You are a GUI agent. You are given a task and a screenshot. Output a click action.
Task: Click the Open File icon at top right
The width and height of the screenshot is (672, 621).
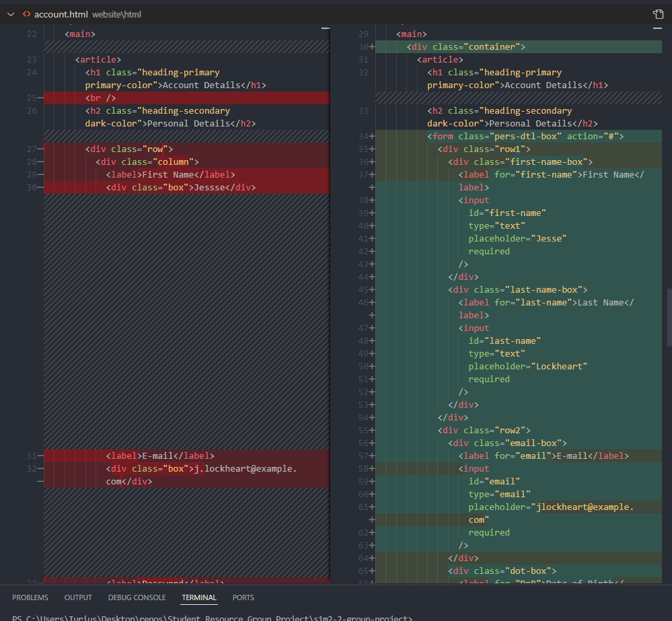pos(658,14)
